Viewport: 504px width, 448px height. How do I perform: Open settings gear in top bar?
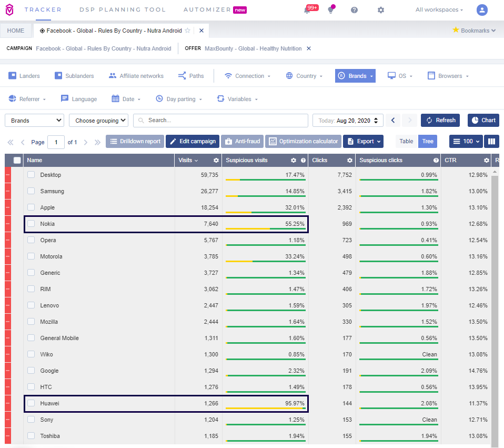[x=381, y=10]
